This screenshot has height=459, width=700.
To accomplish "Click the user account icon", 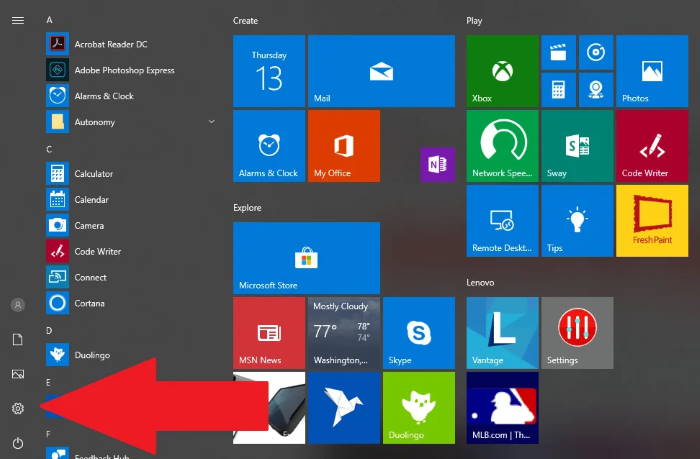I will click(18, 305).
